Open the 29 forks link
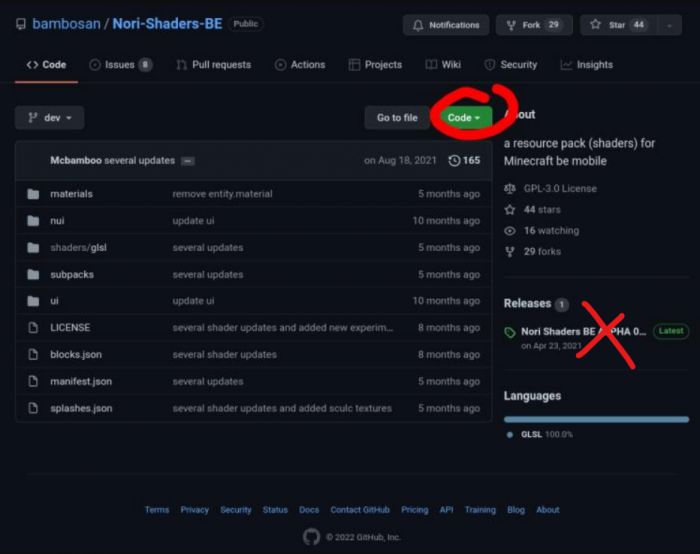Screen dimensions: 700x554 tap(542, 251)
